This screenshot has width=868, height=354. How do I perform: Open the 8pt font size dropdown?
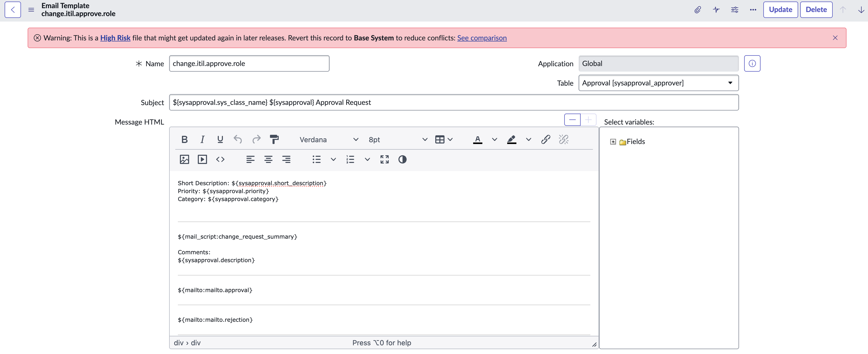tap(398, 139)
